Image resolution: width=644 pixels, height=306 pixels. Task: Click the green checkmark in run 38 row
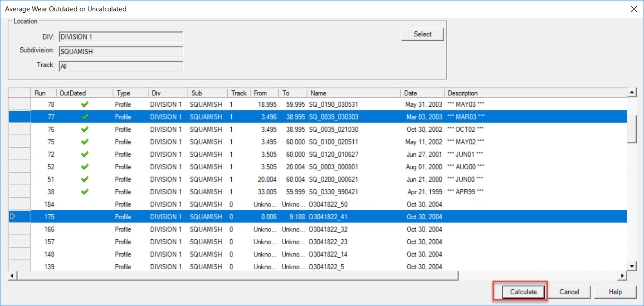(x=85, y=192)
